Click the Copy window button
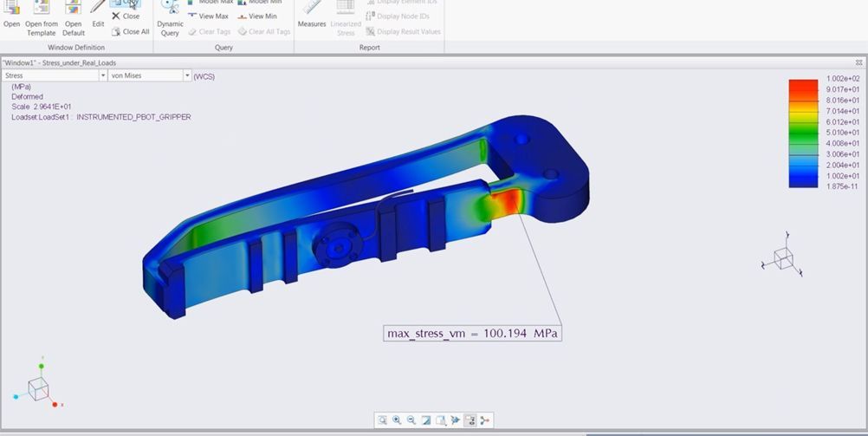868x436 pixels. [125, 3]
